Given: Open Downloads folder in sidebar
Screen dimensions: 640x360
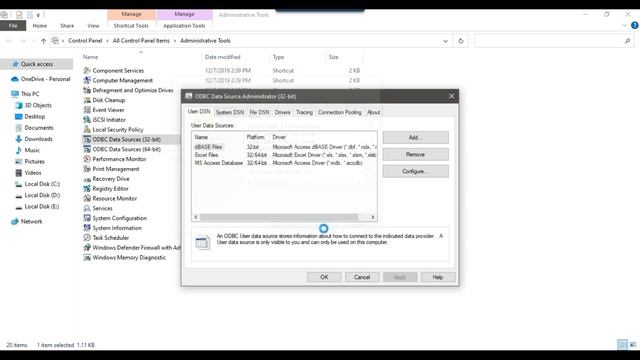Looking at the screenshot, I should tap(34, 139).
